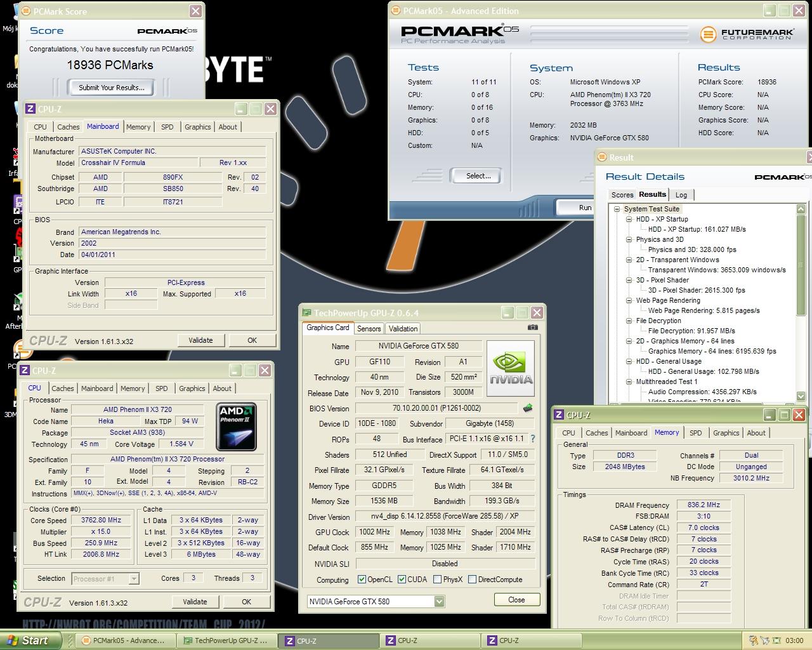Collapse the Web Page Rendering node
Image resolution: width=812 pixels, height=650 pixels.
[629, 300]
